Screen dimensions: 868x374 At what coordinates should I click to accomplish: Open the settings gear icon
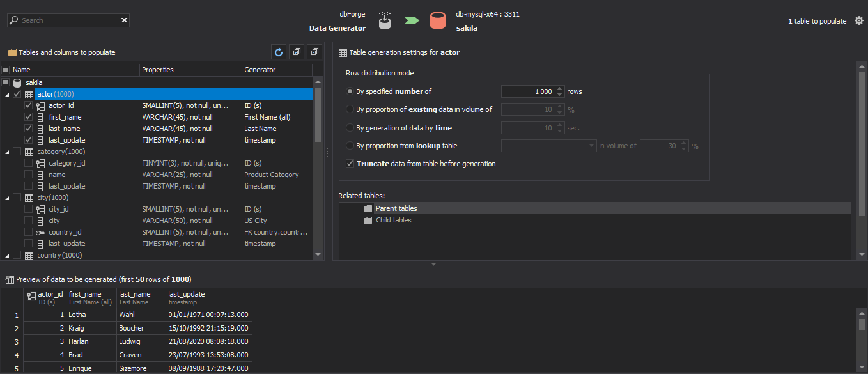point(859,21)
